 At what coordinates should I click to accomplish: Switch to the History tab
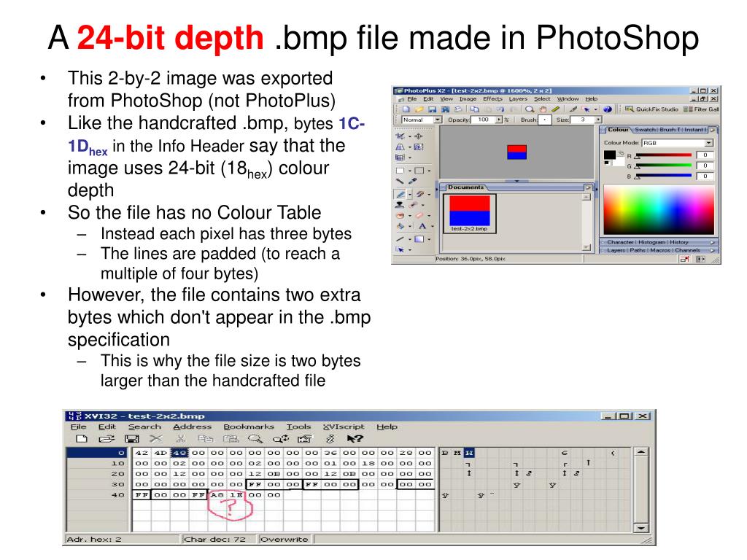[679, 242]
